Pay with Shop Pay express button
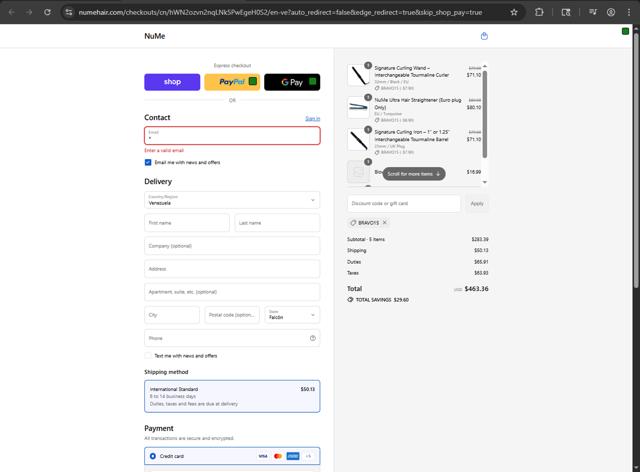The height and width of the screenshot is (472, 640). coord(172,82)
